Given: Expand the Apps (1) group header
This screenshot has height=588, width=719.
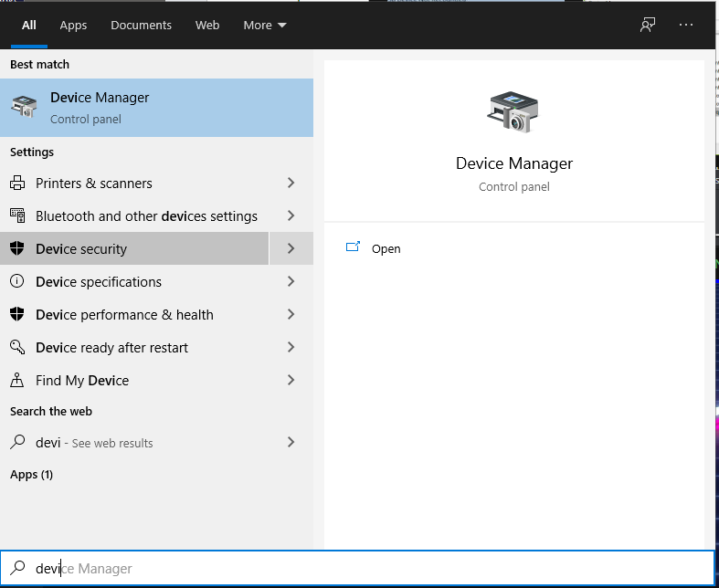Looking at the screenshot, I should (32, 475).
